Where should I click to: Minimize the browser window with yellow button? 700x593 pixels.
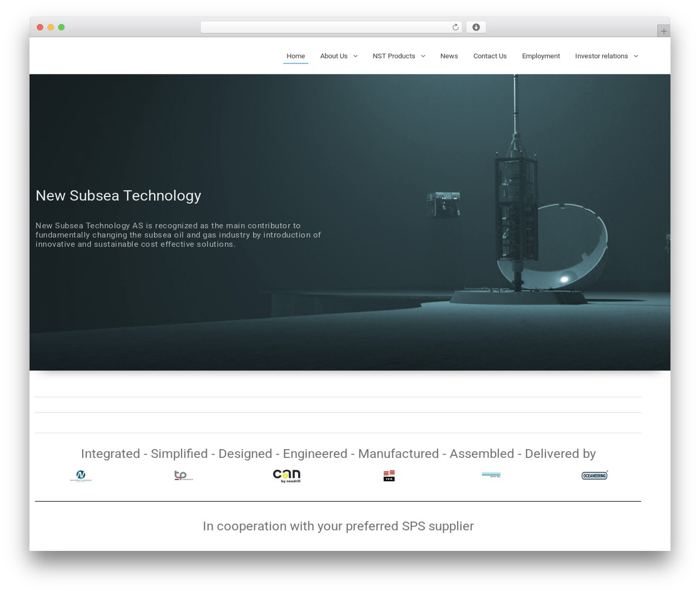[50, 27]
